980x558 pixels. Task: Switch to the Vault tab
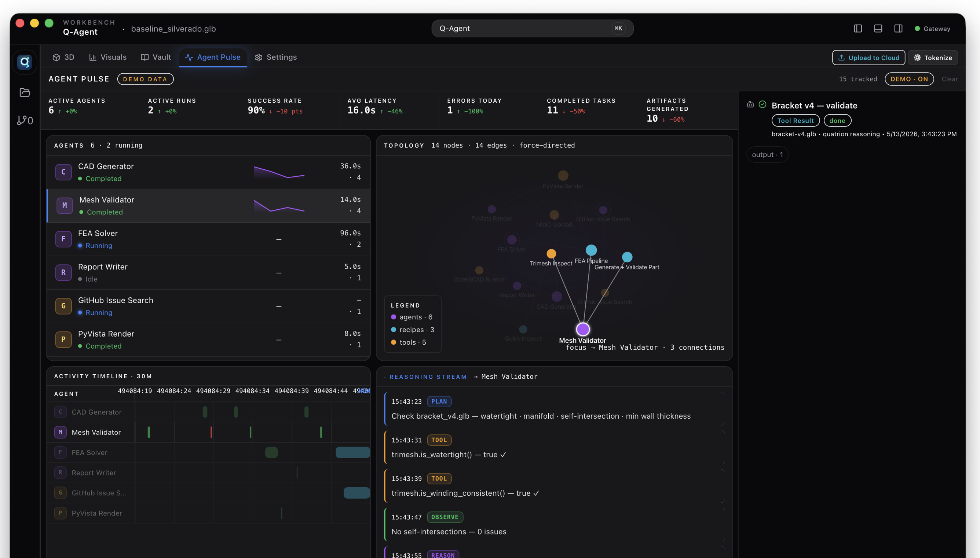point(156,57)
